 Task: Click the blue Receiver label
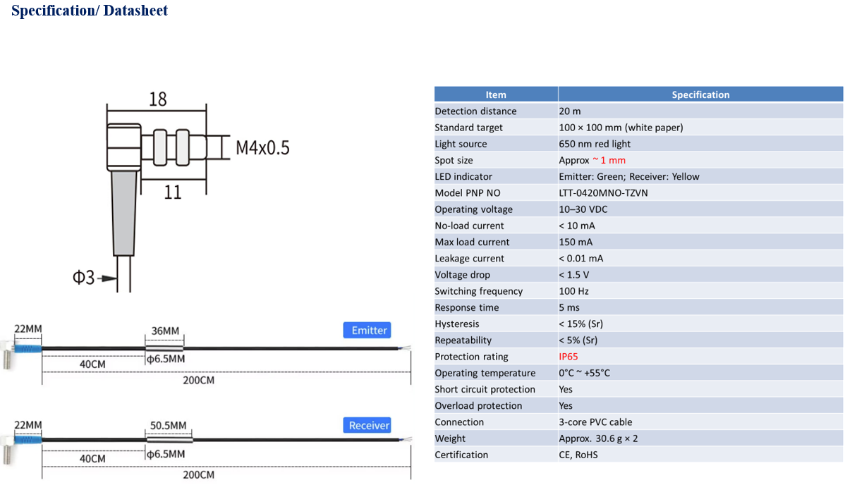pos(367,425)
